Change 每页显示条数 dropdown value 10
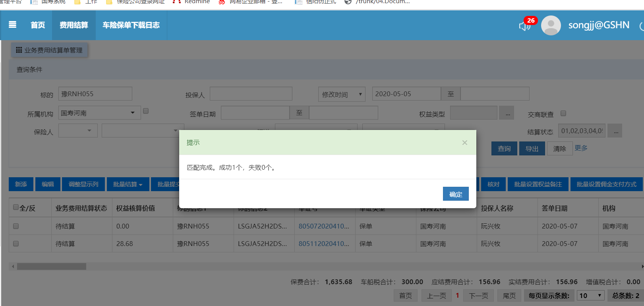 pyautogui.click(x=590, y=295)
